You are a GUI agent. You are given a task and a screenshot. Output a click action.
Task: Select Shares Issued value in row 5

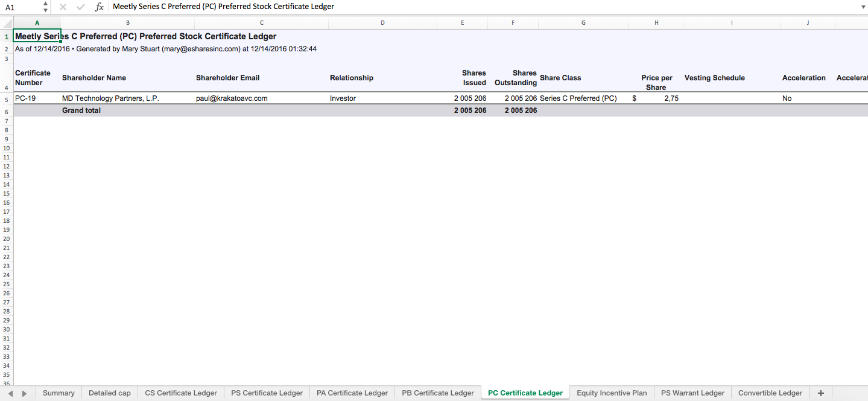(462, 98)
